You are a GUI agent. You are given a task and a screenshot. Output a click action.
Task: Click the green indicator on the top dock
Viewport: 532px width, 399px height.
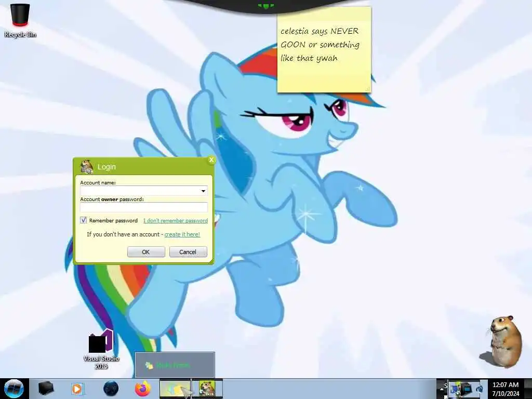click(x=265, y=6)
